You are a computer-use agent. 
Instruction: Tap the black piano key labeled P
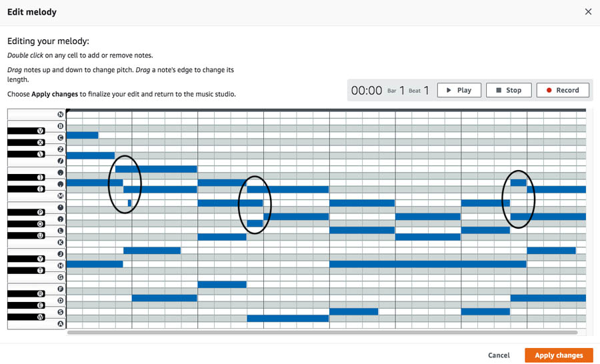tap(26, 212)
